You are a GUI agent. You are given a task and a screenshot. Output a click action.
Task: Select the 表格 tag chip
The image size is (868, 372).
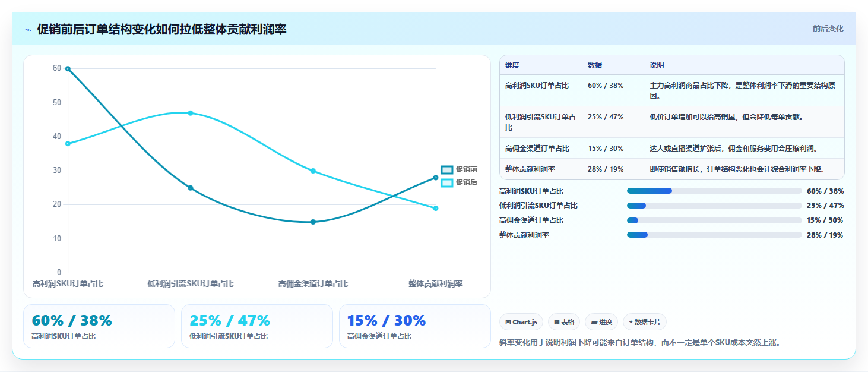(564, 322)
